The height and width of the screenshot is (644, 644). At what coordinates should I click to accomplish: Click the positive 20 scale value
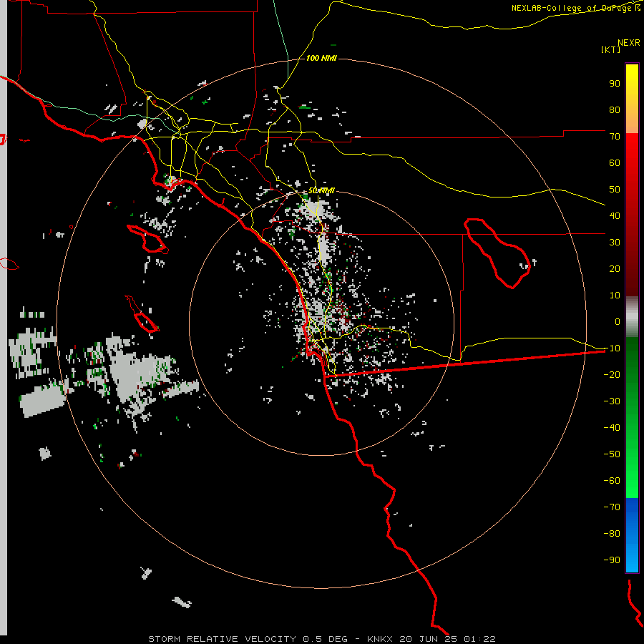click(x=615, y=268)
